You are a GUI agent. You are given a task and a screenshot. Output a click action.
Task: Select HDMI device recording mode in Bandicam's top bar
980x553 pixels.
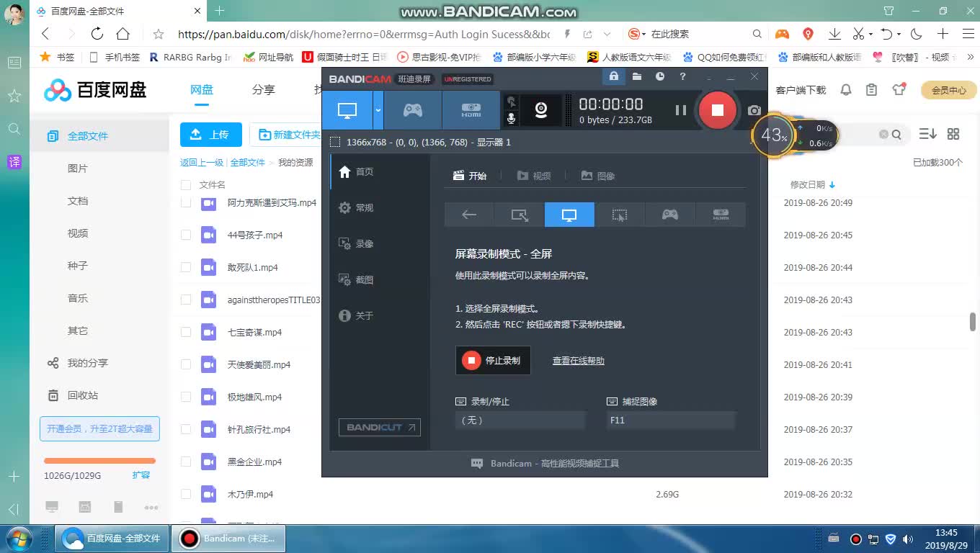tap(471, 110)
